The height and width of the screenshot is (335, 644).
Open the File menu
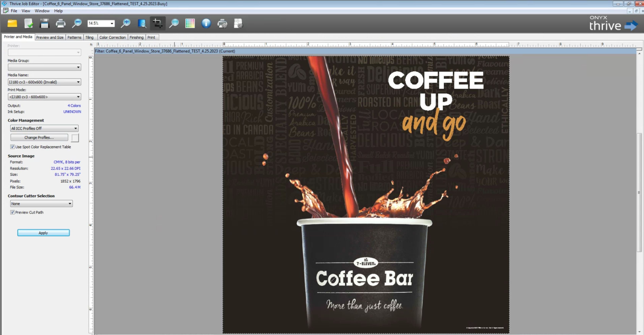point(14,11)
